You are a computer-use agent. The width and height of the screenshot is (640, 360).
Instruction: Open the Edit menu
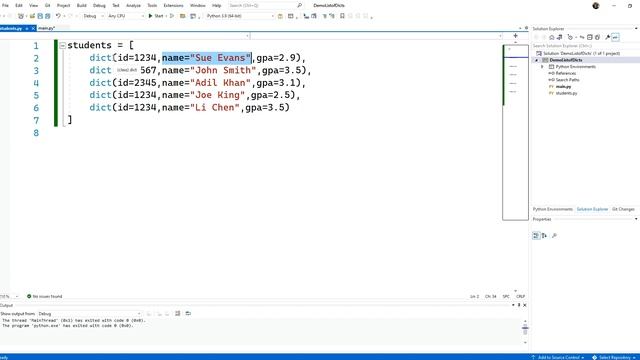(x=19, y=5)
